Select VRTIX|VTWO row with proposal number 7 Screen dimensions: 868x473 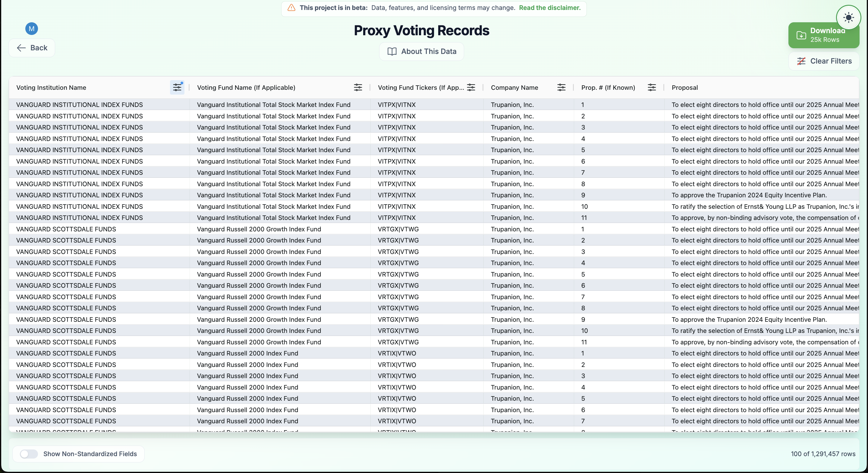(x=434, y=421)
